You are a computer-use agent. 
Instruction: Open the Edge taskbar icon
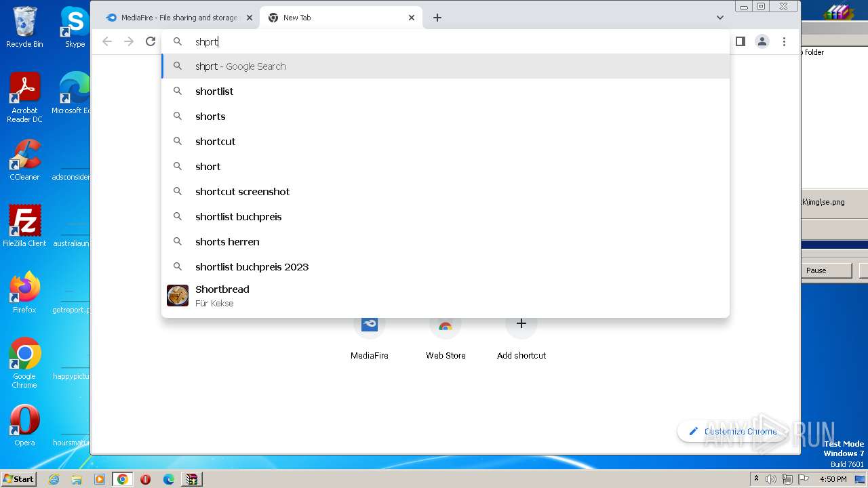(x=169, y=479)
